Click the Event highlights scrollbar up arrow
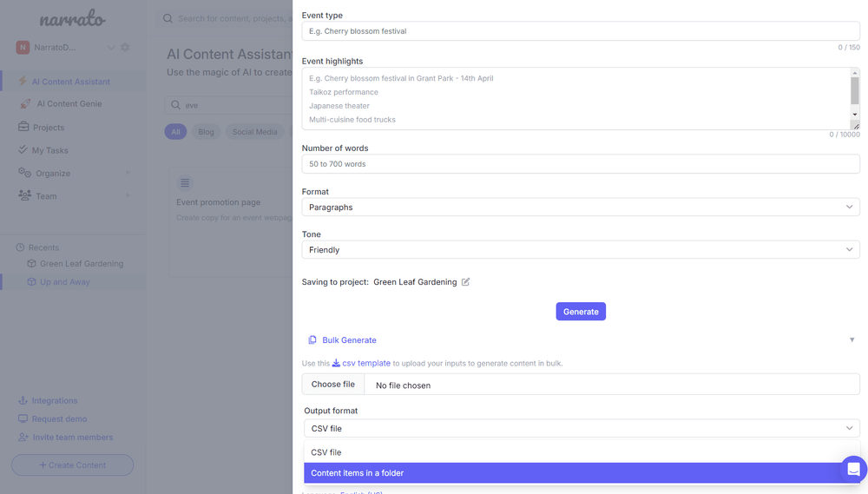This screenshot has height=494, width=868. (x=855, y=73)
